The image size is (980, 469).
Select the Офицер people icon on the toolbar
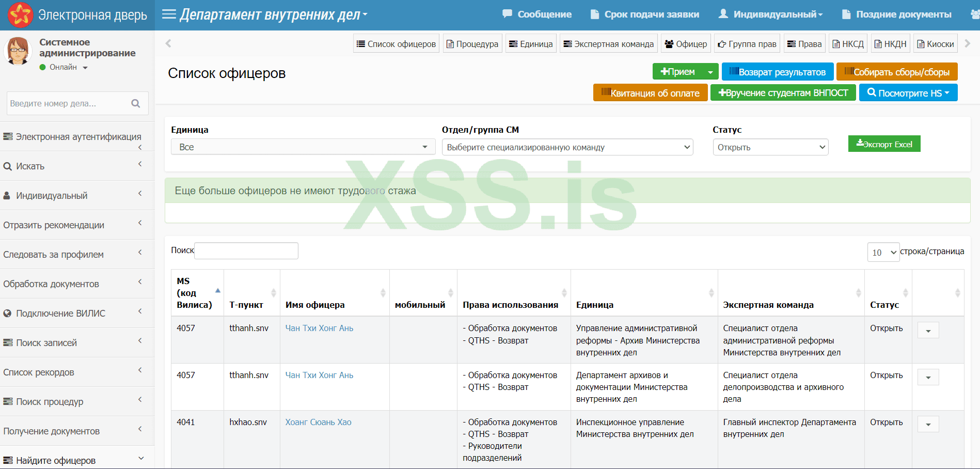(x=669, y=43)
